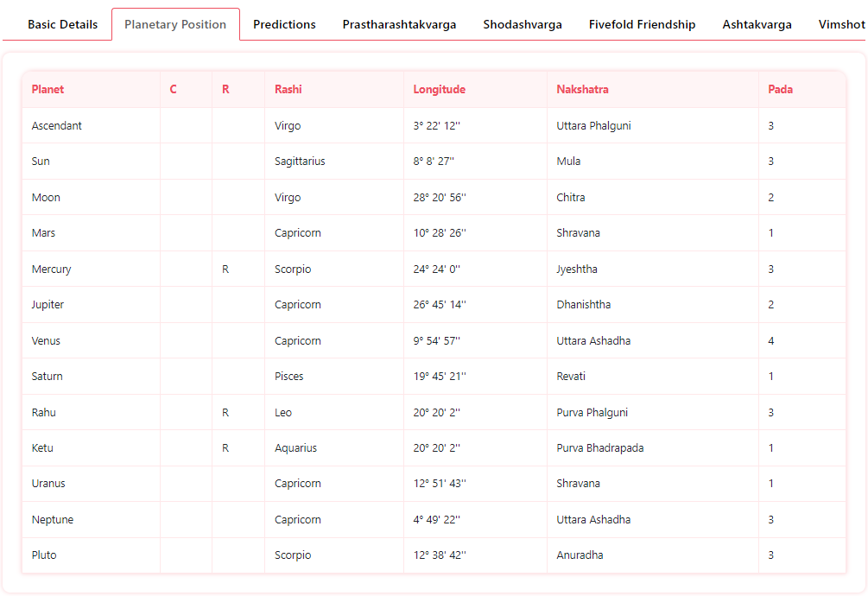
Task: Click the Longitude column header
Action: tap(439, 89)
